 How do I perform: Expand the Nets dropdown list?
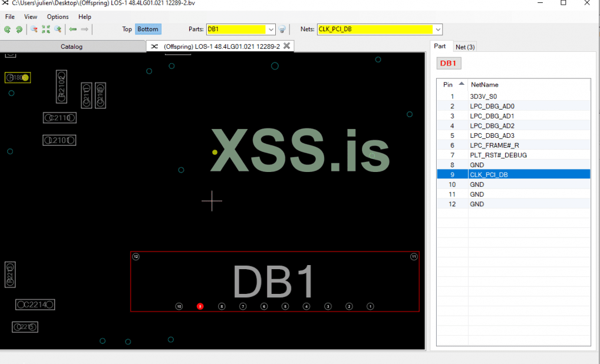[x=438, y=29]
